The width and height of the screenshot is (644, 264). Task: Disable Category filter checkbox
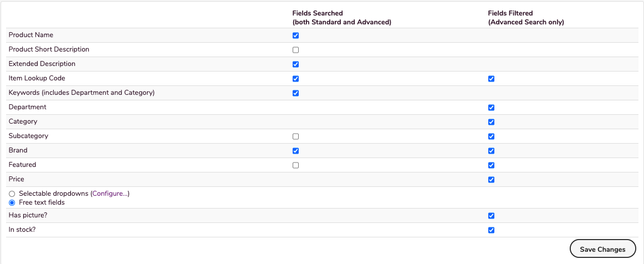click(x=491, y=122)
